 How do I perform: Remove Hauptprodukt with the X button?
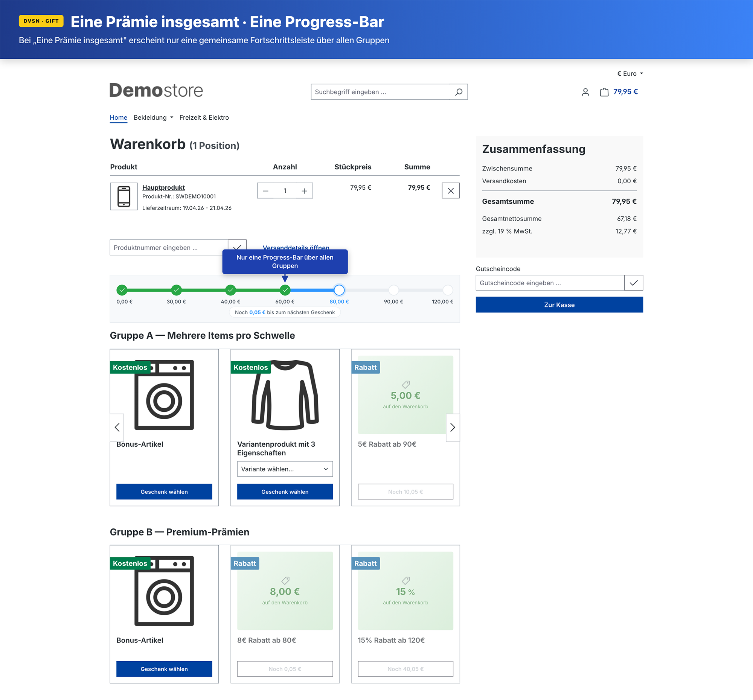point(450,191)
